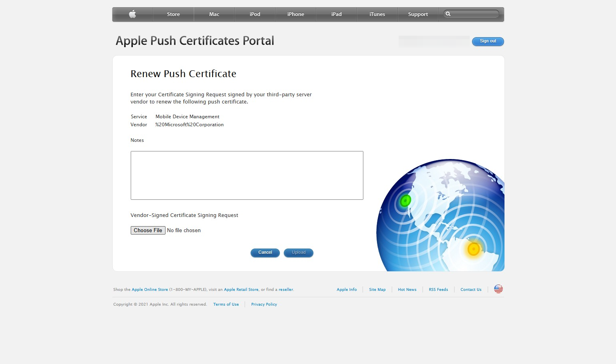Focus the top search field
This screenshot has height=364, width=616.
472,14
